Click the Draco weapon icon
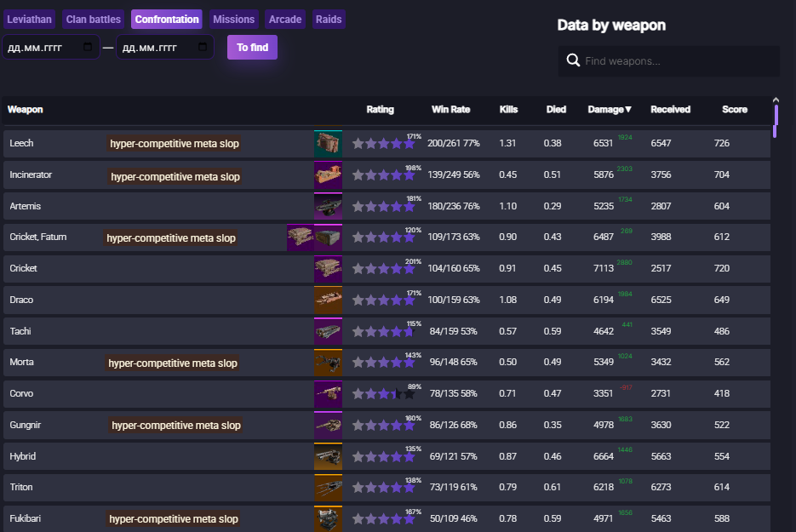 click(x=328, y=300)
